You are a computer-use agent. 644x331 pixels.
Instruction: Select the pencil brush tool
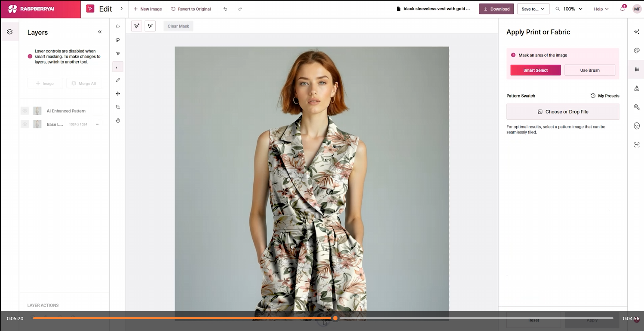coord(118,80)
